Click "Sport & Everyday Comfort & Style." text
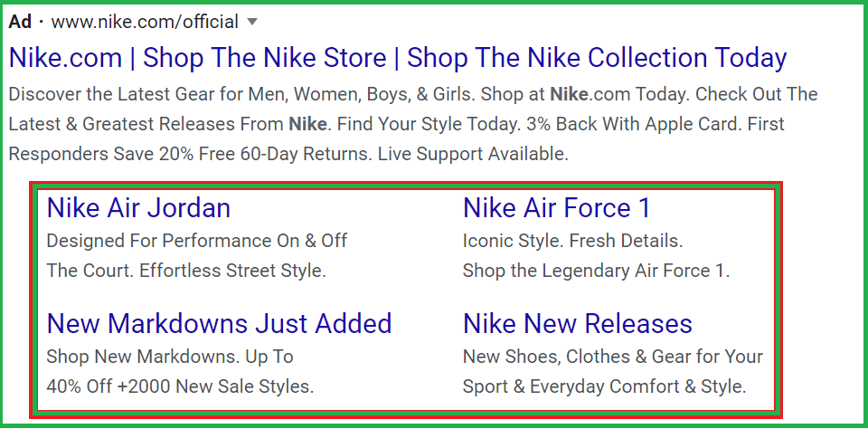The width and height of the screenshot is (868, 429). 604,386
